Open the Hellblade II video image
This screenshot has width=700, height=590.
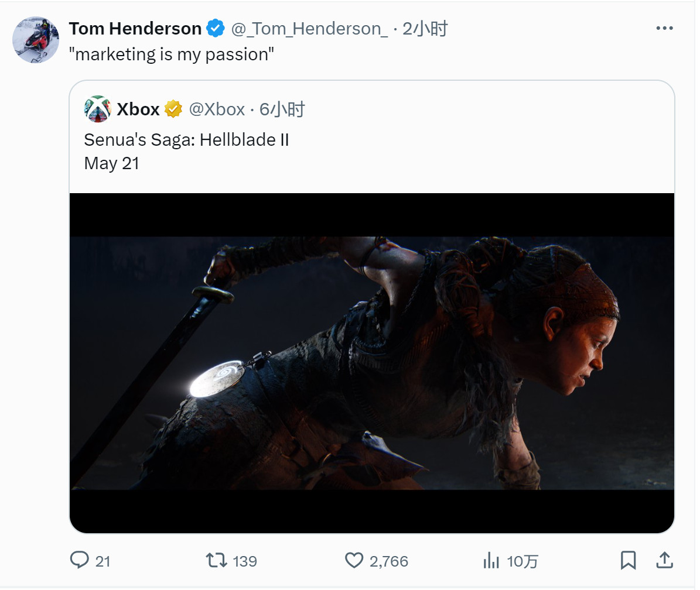point(372,363)
